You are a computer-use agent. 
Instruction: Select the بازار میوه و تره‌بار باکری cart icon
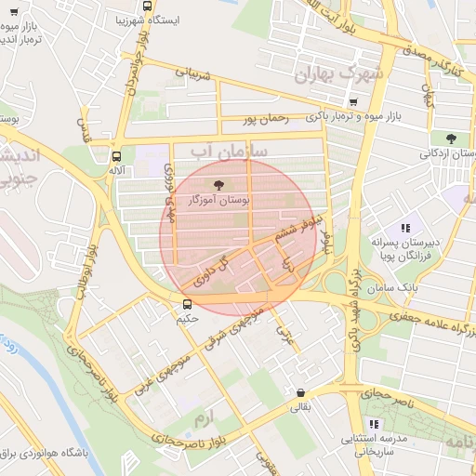point(353,101)
